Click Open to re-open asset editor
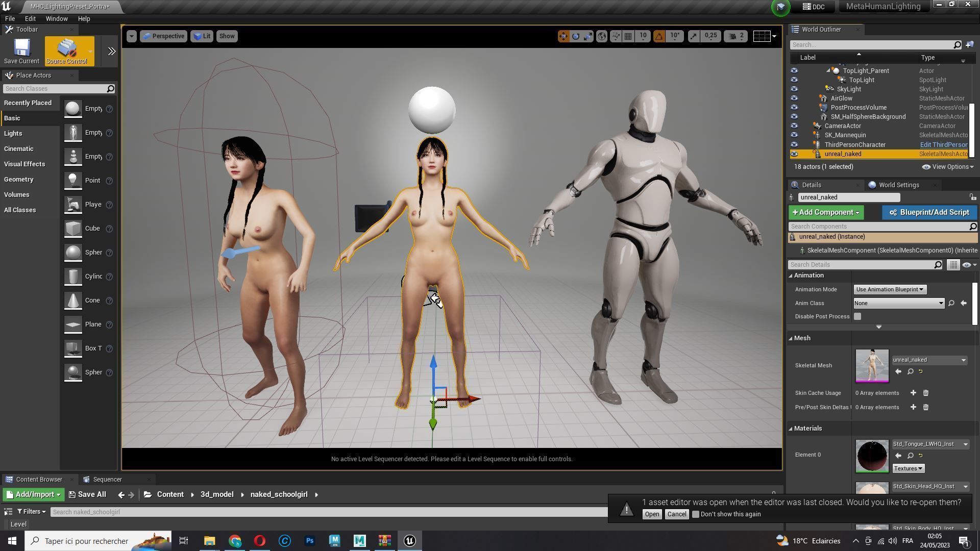The width and height of the screenshot is (980, 551). click(x=652, y=514)
